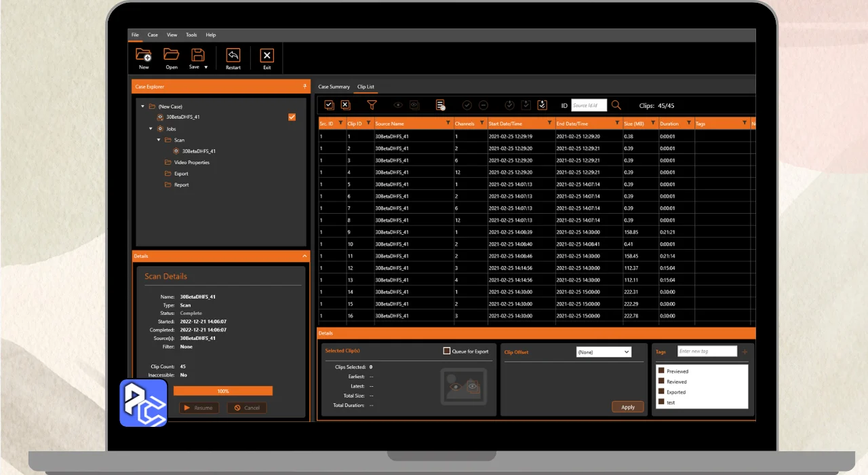Tick the Reviewed tag checkbox
Image resolution: width=868 pixels, height=475 pixels.
pos(661,381)
